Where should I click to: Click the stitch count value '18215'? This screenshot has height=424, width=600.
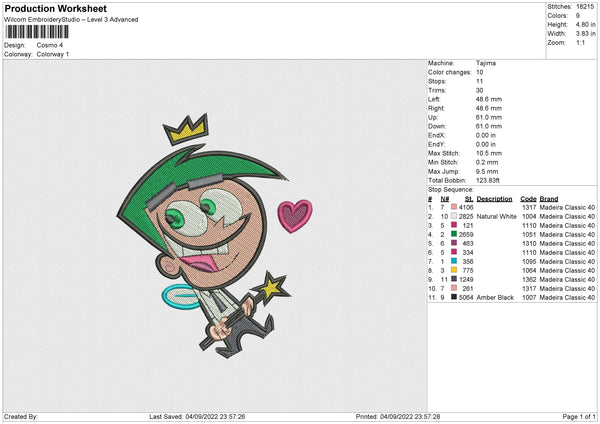tap(585, 7)
